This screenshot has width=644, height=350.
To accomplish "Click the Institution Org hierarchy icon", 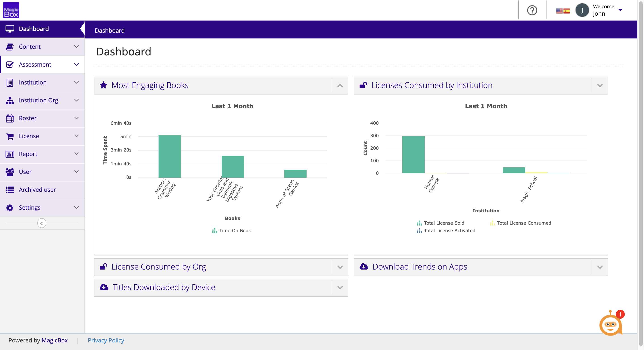I will click(x=10, y=100).
